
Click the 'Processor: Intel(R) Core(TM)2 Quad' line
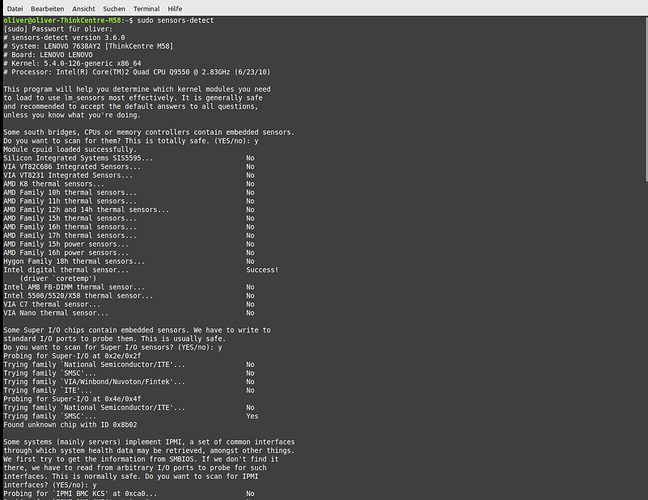(137, 72)
